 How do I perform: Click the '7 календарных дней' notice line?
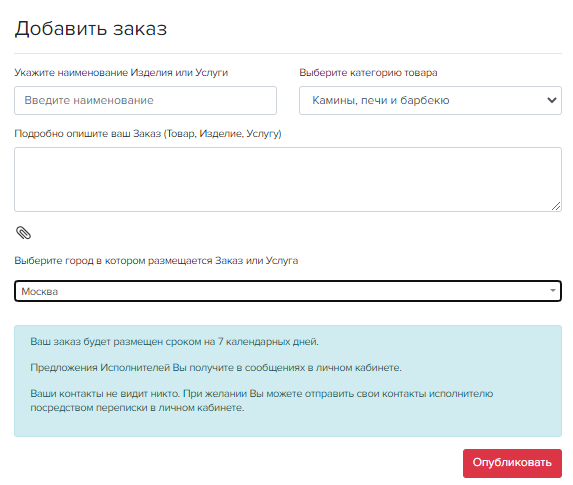click(174, 342)
